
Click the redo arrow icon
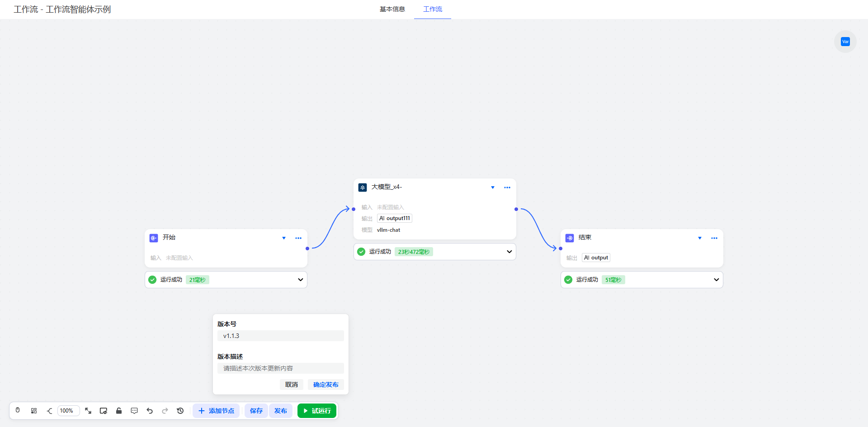click(165, 411)
